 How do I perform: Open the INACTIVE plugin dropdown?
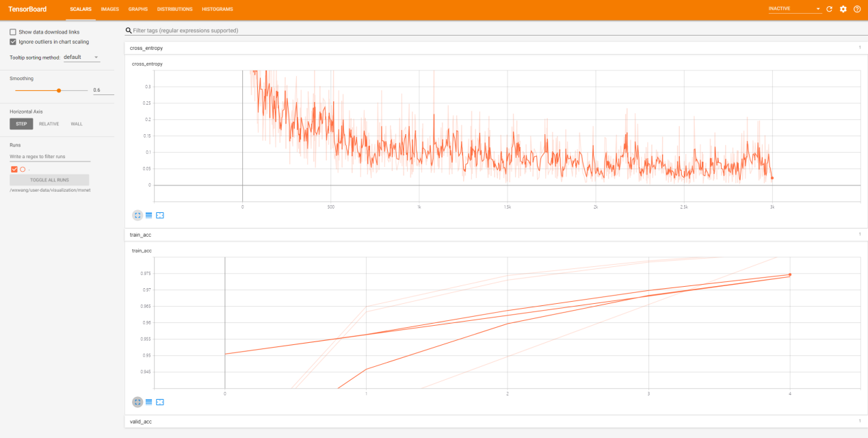tap(794, 9)
